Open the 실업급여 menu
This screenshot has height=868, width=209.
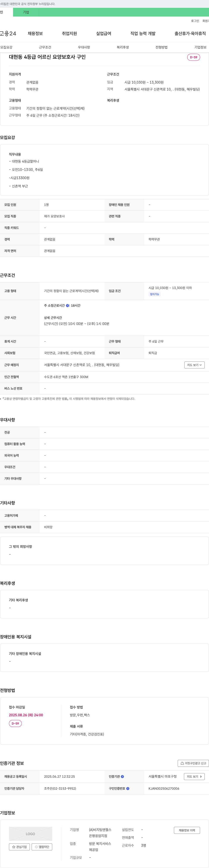point(103,33)
